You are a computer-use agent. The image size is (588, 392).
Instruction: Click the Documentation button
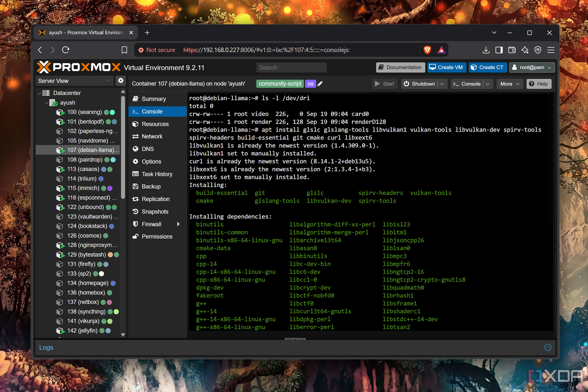(400, 68)
